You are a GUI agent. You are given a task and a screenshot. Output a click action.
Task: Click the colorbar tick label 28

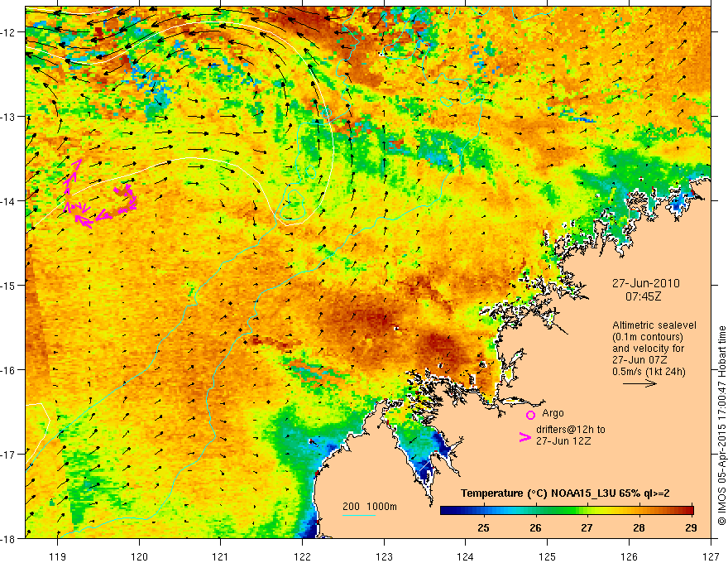click(x=639, y=527)
